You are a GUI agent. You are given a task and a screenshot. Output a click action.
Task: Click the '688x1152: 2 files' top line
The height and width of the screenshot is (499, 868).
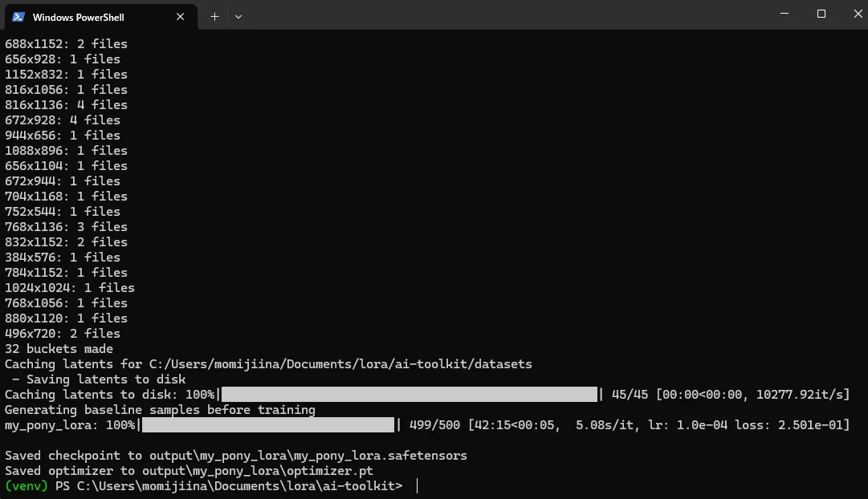click(x=66, y=44)
